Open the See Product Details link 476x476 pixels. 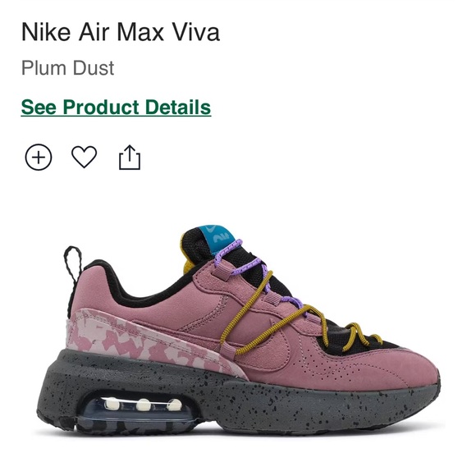coord(116,108)
